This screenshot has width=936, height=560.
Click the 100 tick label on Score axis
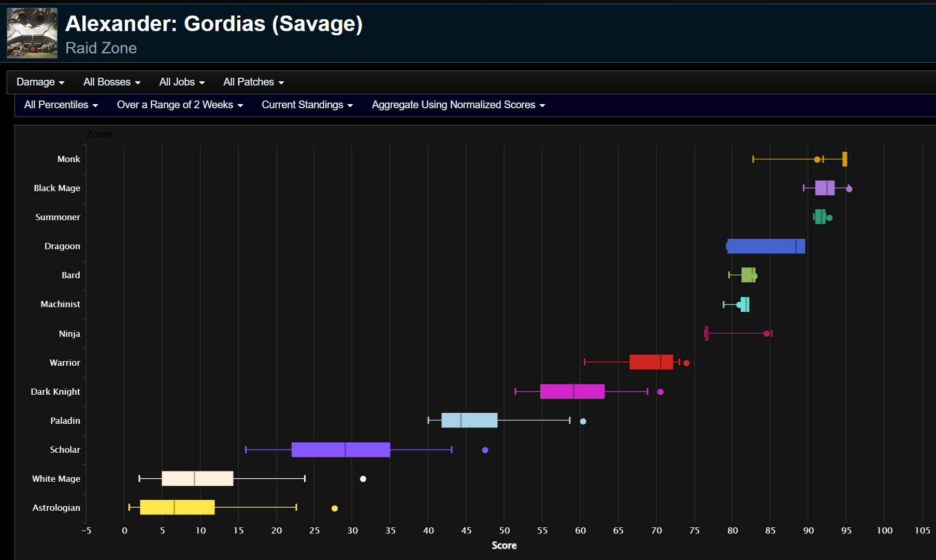(884, 530)
